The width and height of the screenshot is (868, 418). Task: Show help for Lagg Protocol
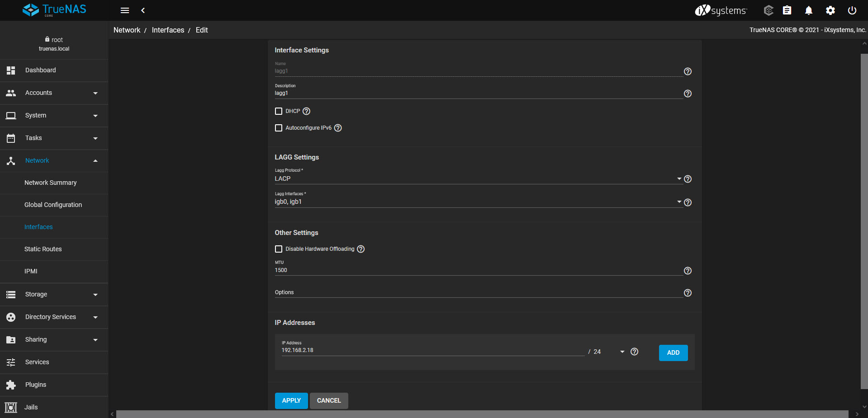pyautogui.click(x=688, y=179)
